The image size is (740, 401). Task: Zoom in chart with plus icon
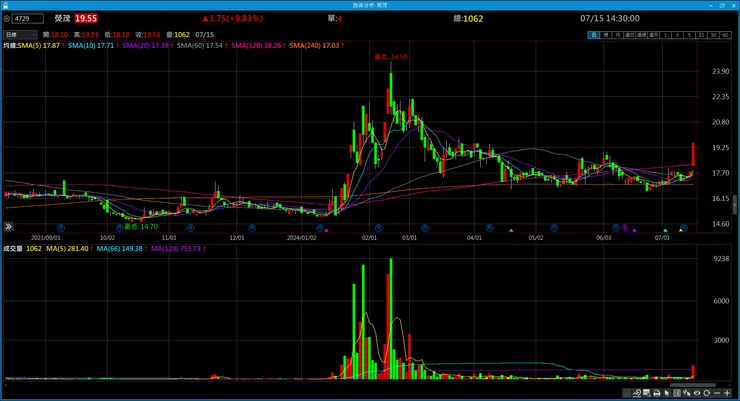click(727, 393)
